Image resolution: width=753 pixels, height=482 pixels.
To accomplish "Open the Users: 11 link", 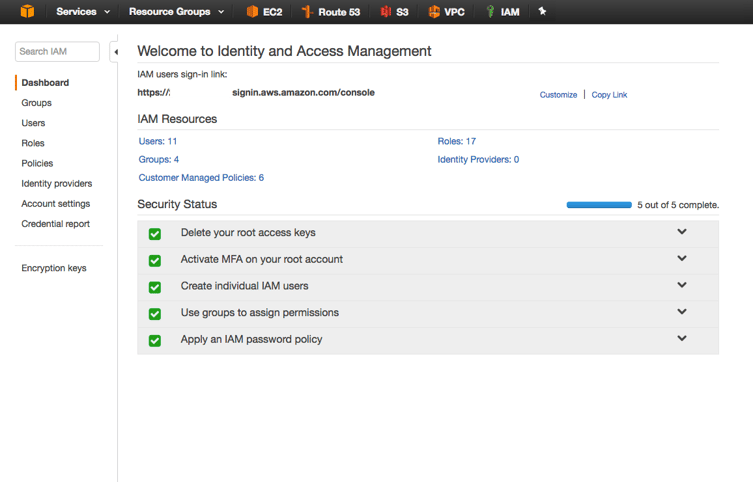I will click(x=158, y=141).
